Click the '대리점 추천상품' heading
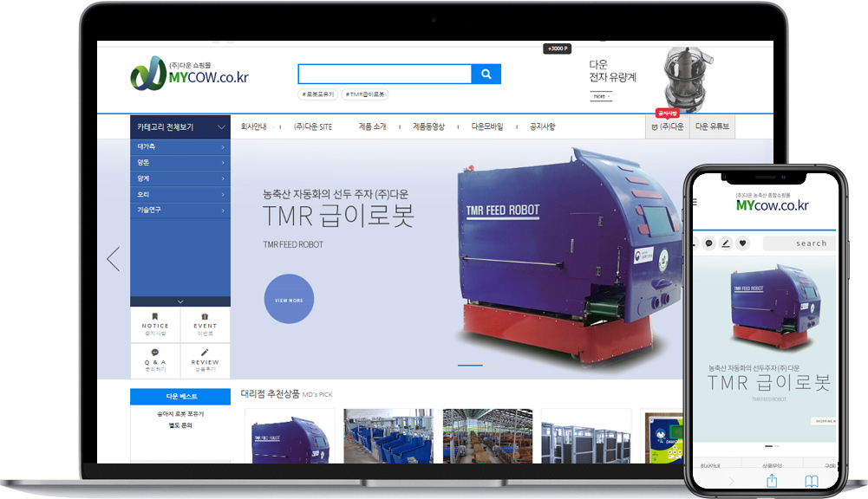The height and width of the screenshot is (499, 868). click(x=271, y=394)
